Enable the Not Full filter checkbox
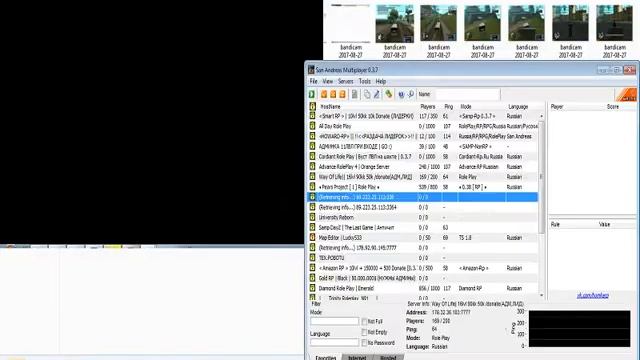640x360 pixels. (x=364, y=322)
